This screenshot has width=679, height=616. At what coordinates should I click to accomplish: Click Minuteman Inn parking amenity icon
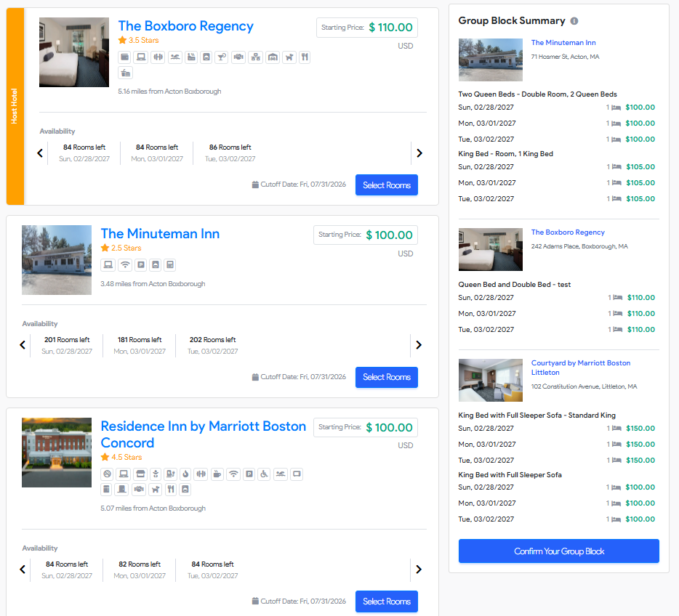141,264
